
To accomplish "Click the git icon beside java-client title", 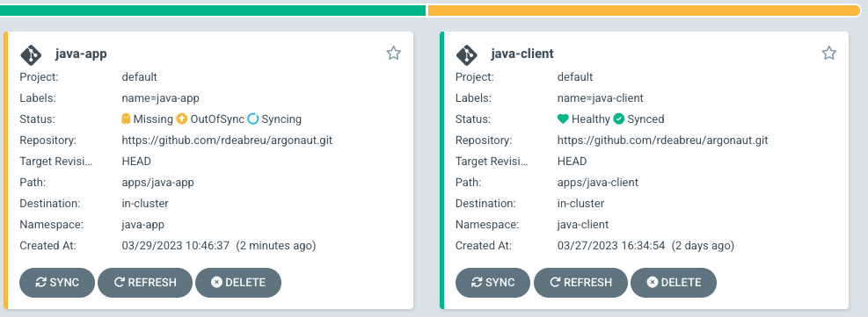I will [467, 54].
